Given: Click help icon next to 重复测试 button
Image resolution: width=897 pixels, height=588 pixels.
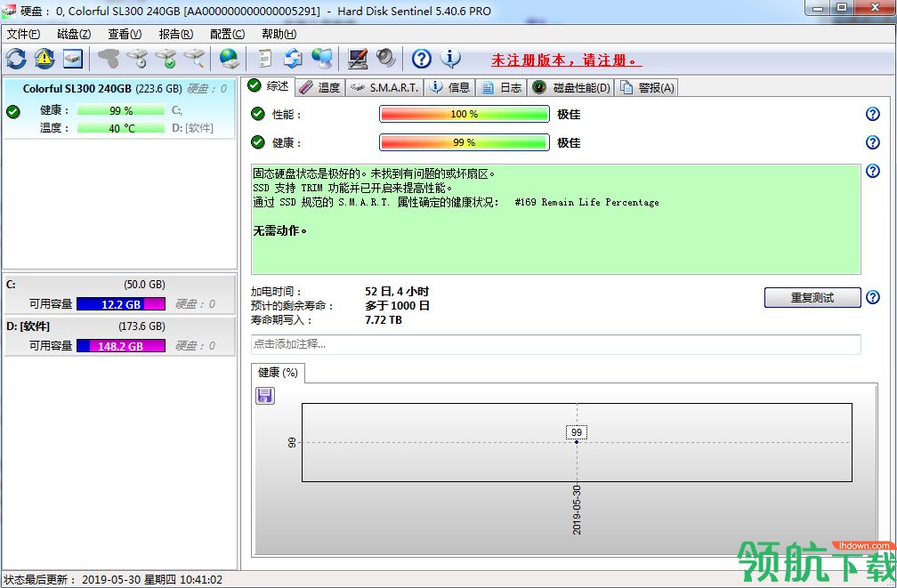Looking at the screenshot, I should click(872, 297).
